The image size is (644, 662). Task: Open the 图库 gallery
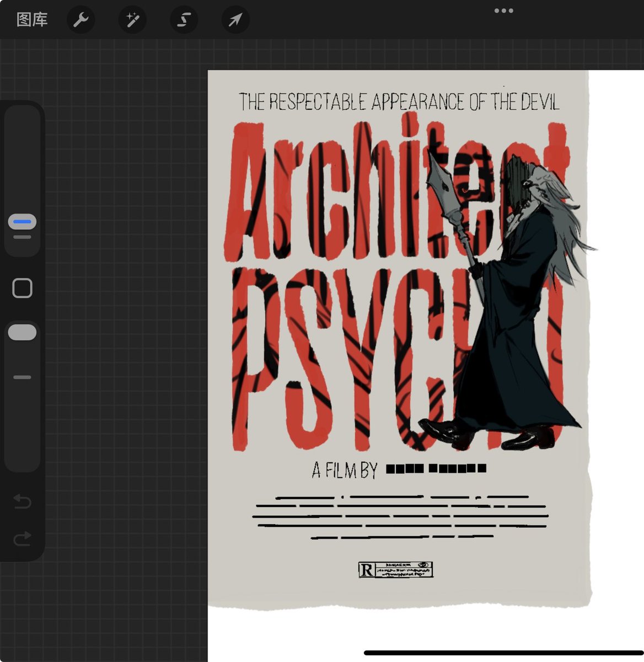[x=32, y=20]
